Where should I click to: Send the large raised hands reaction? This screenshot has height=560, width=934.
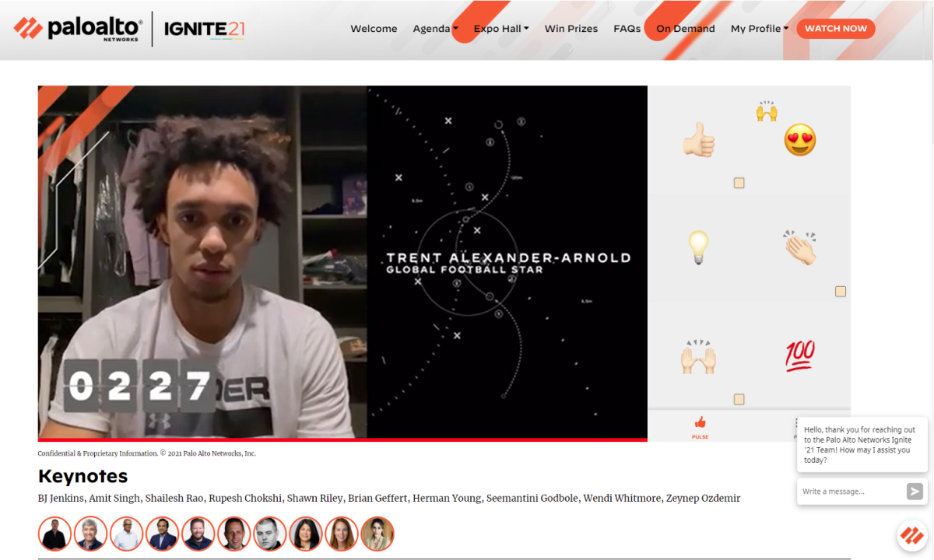(698, 356)
